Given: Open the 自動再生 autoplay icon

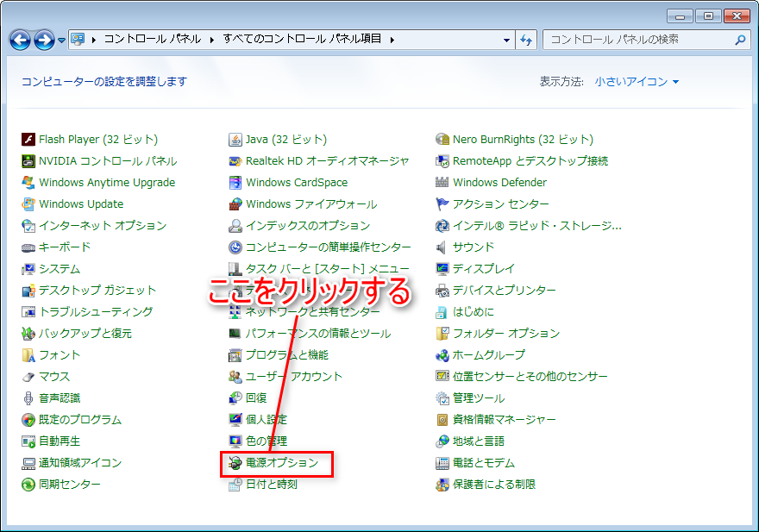Looking at the screenshot, I should point(28,441).
